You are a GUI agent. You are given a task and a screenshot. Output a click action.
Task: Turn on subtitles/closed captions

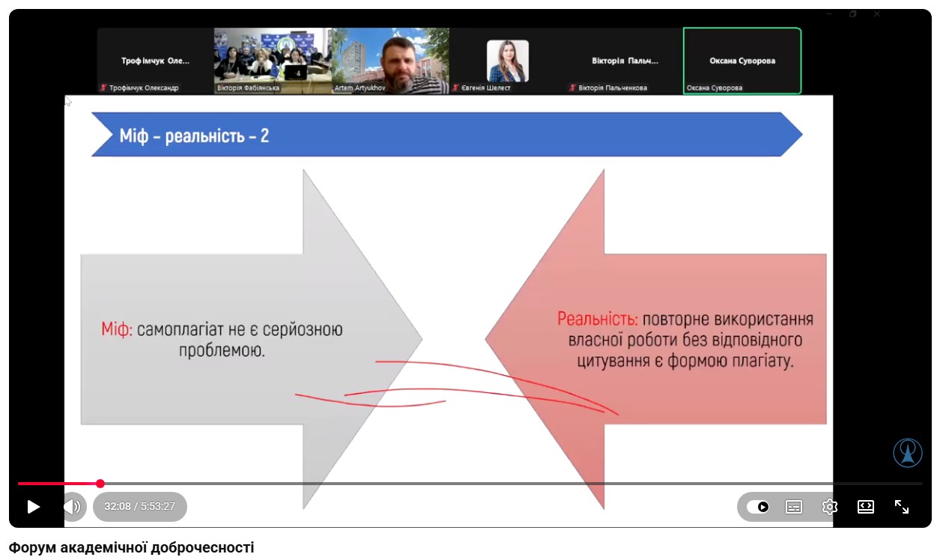pyautogui.click(x=794, y=507)
